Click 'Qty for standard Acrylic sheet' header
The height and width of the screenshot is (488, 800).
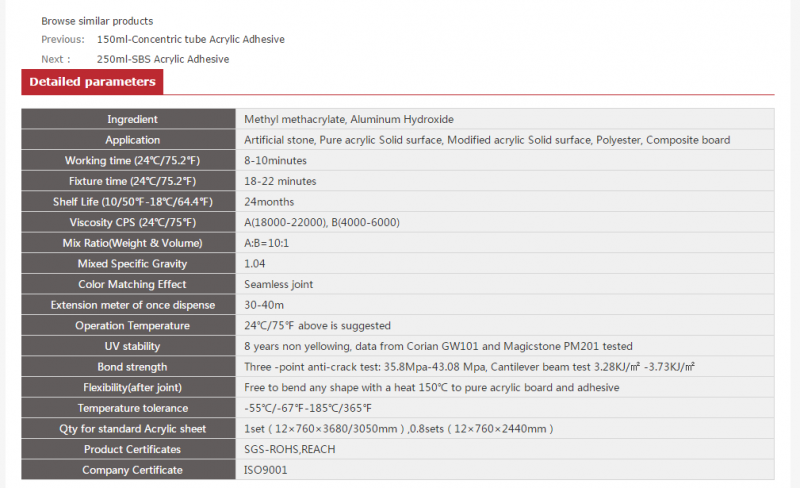pyautogui.click(x=128, y=429)
